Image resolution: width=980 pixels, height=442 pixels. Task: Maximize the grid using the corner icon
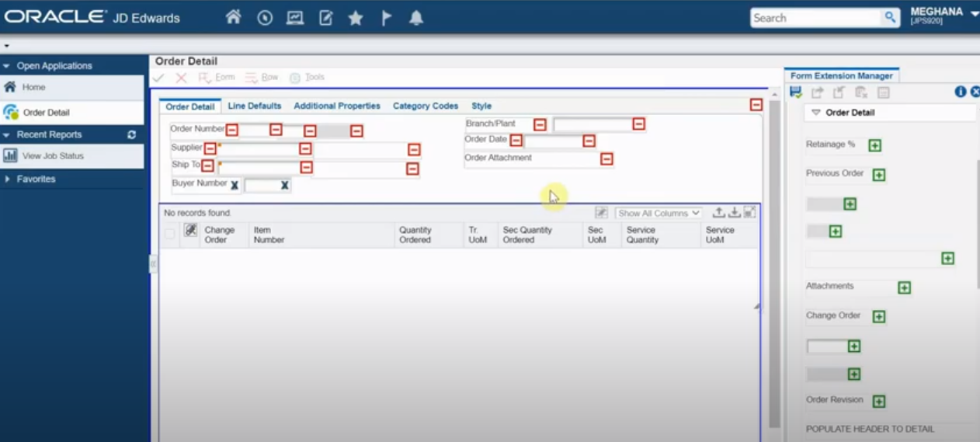749,212
